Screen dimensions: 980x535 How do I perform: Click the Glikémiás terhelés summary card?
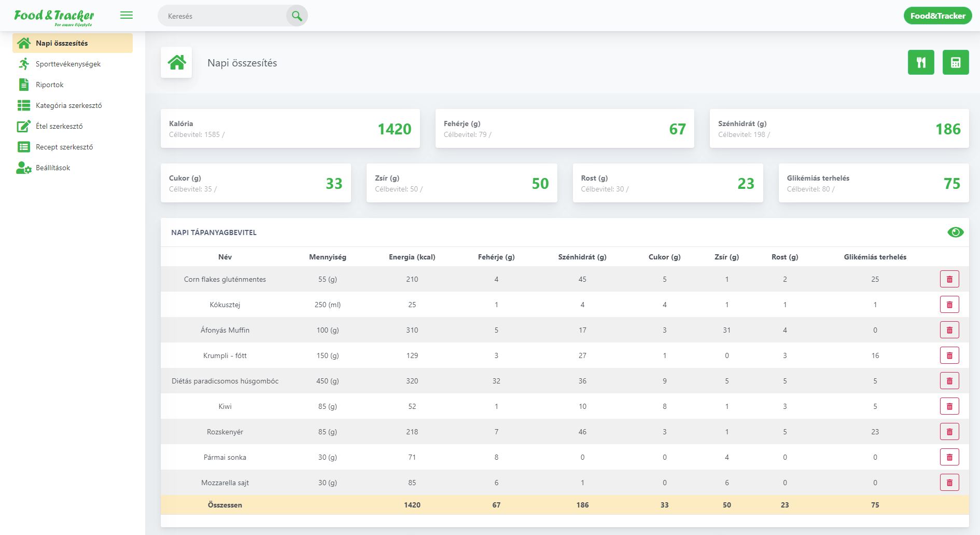874,183
